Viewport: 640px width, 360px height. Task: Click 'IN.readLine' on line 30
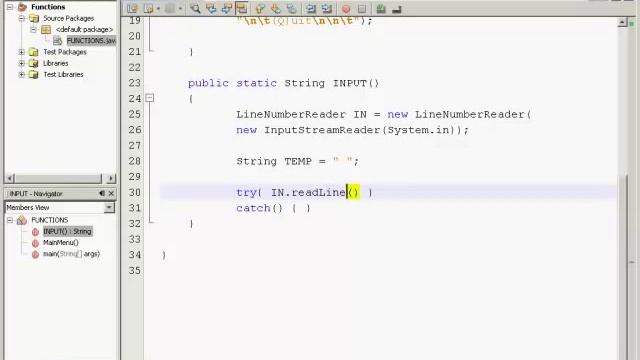(308, 192)
